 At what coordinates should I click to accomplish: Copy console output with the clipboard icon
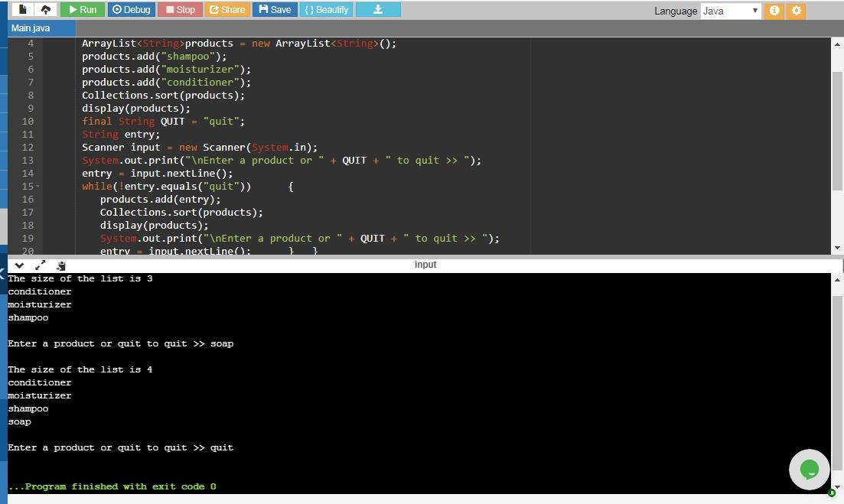click(60, 265)
